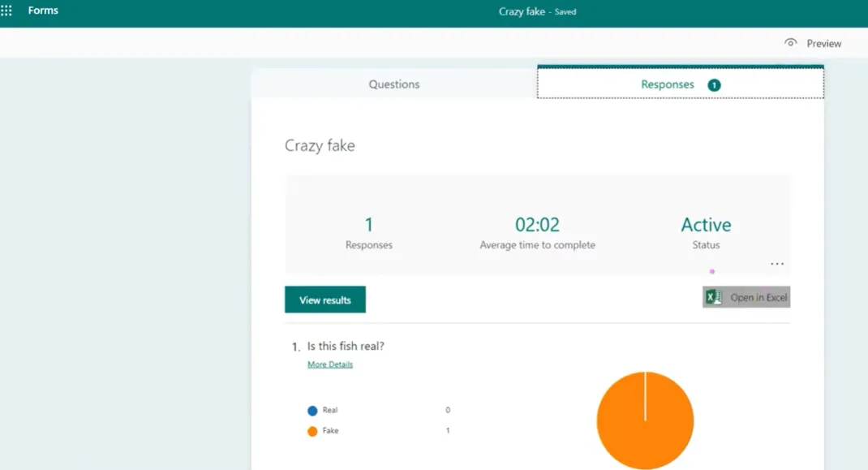
Task: Click the Excel icon
Action: pyautogui.click(x=714, y=298)
